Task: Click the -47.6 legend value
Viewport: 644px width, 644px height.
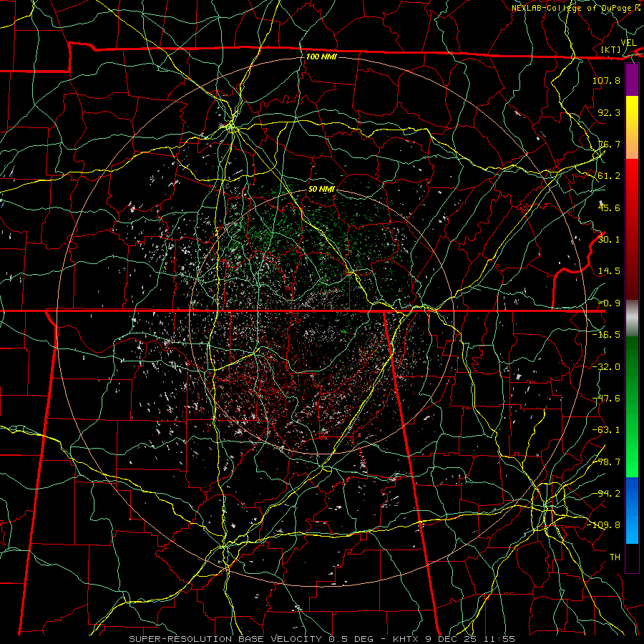Action: click(606, 399)
